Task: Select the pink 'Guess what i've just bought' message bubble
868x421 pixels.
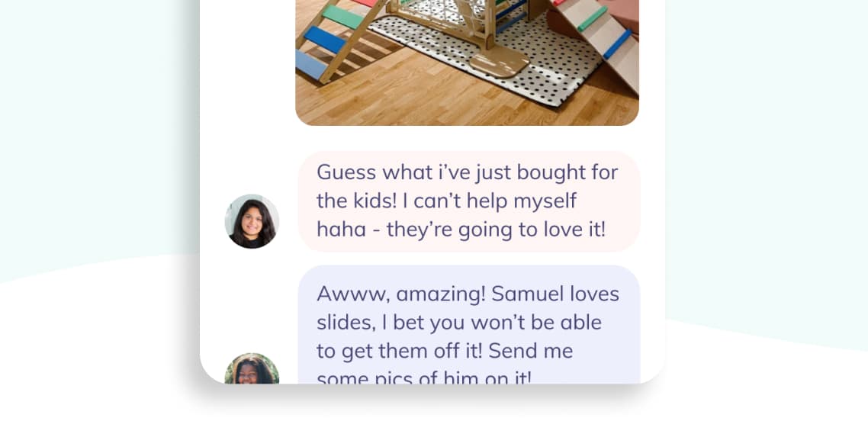Action: 469,201
